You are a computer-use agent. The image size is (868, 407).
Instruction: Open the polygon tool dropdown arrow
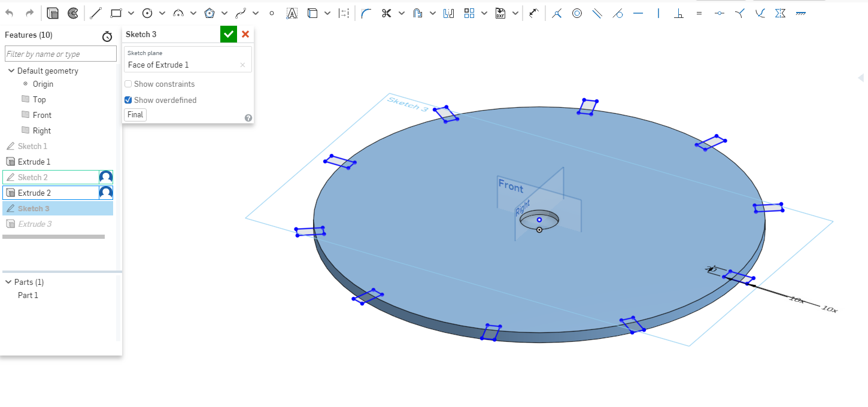224,13
